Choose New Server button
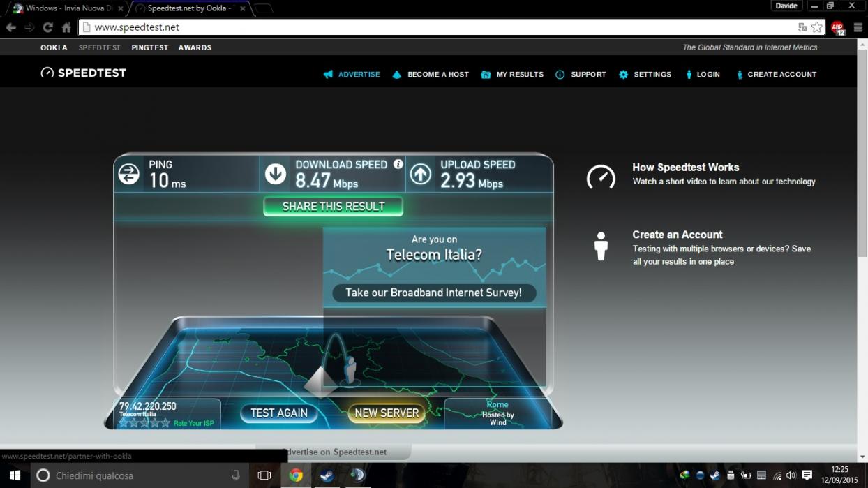Image resolution: width=868 pixels, height=488 pixels. tap(387, 413)
